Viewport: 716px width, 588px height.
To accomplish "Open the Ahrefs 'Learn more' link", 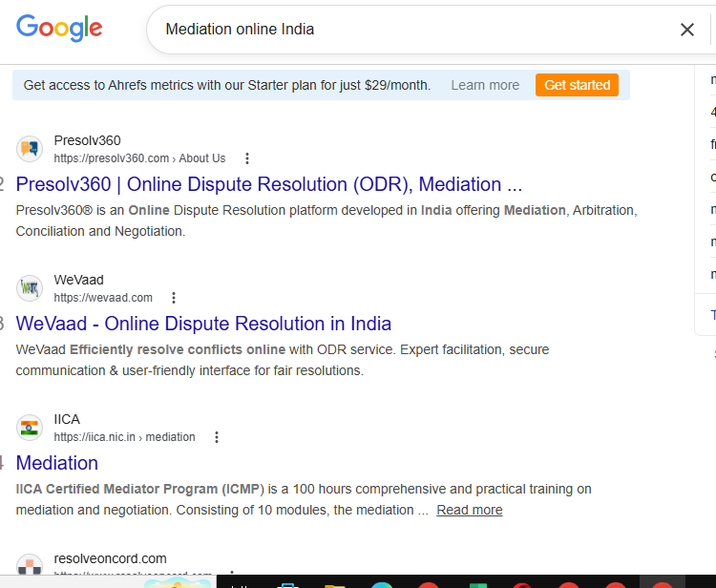I will point(485,85).
